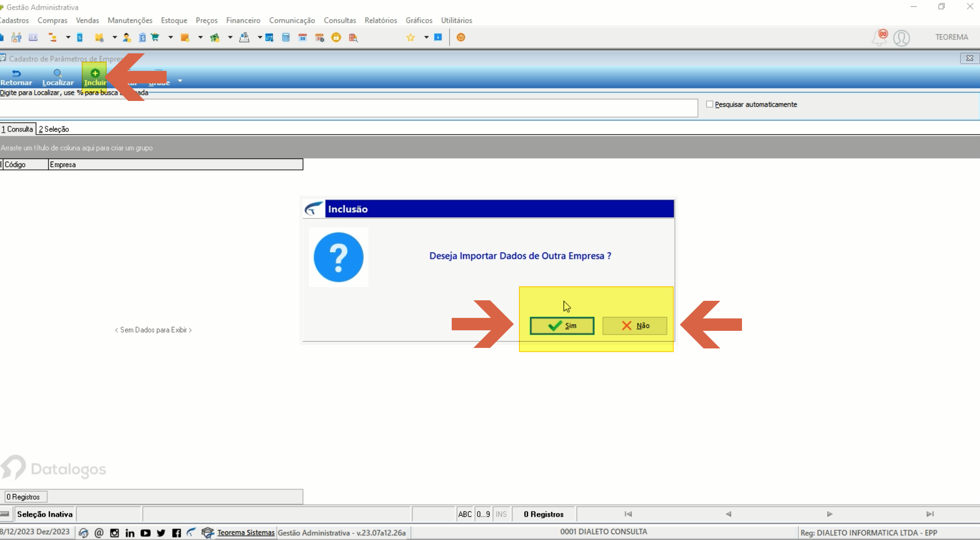Screen dimensions: 980x540
Task: Click the orange hierarchy tree toolbar icon
Action: pyautogui.click(x=52, y=37)
